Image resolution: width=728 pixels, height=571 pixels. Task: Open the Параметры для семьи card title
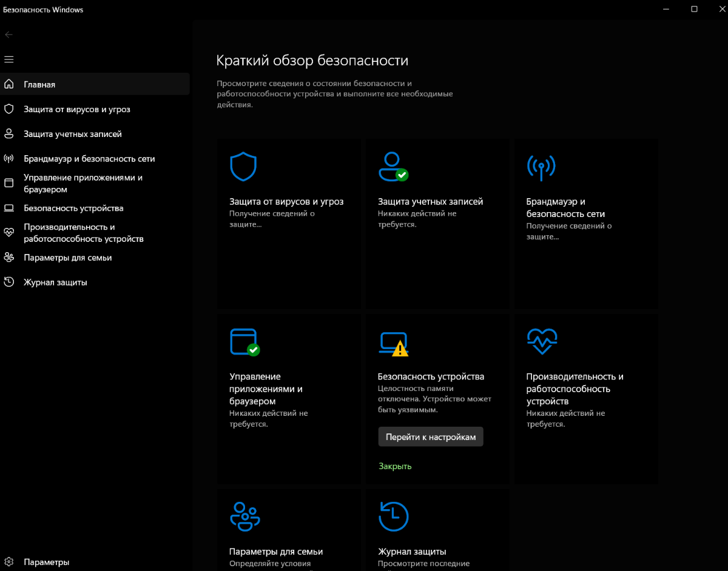276,552
